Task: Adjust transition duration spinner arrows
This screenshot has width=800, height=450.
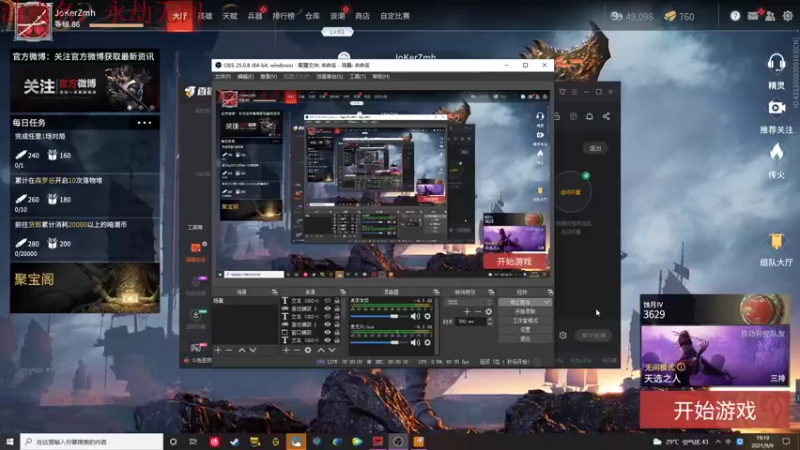Action: tap(490, 321)
